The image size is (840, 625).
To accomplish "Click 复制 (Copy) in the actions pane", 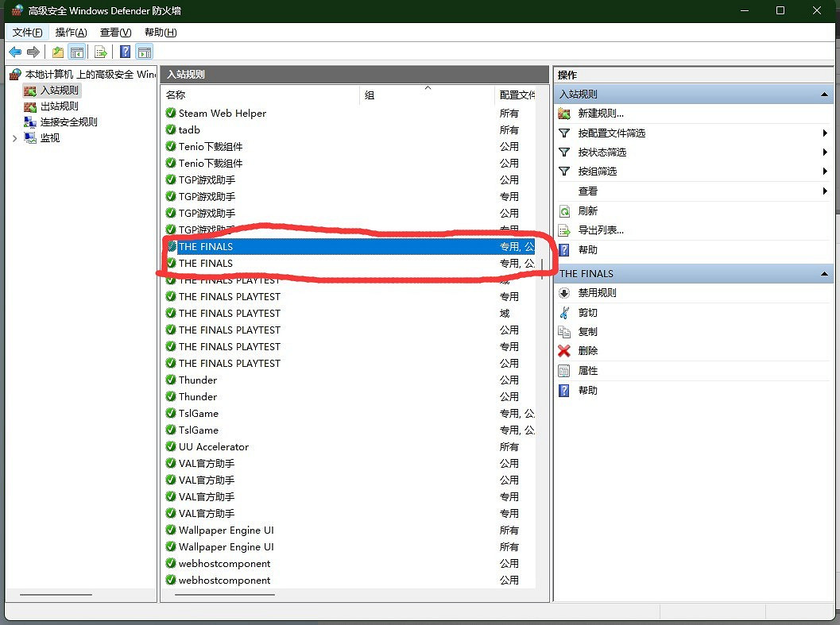I will pyautogui.click(x=587, y=332).
